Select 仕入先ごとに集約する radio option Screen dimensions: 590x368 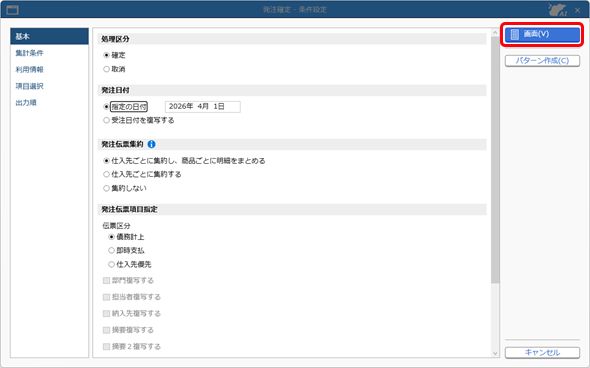pos(106,175)
